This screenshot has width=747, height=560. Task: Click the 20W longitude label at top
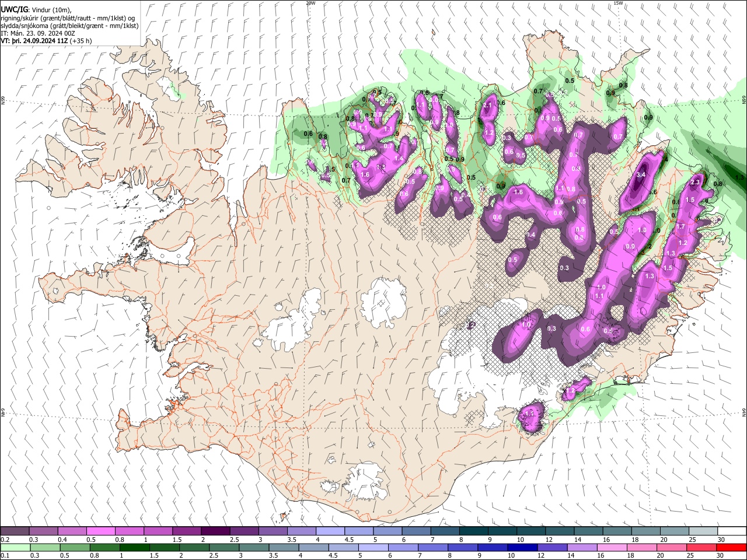[x=310, y=3]
